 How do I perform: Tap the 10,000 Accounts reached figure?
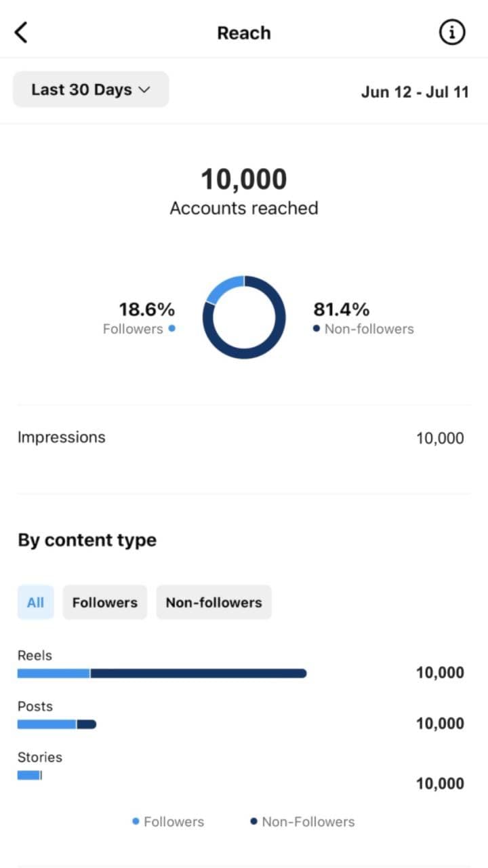(244, 178)
